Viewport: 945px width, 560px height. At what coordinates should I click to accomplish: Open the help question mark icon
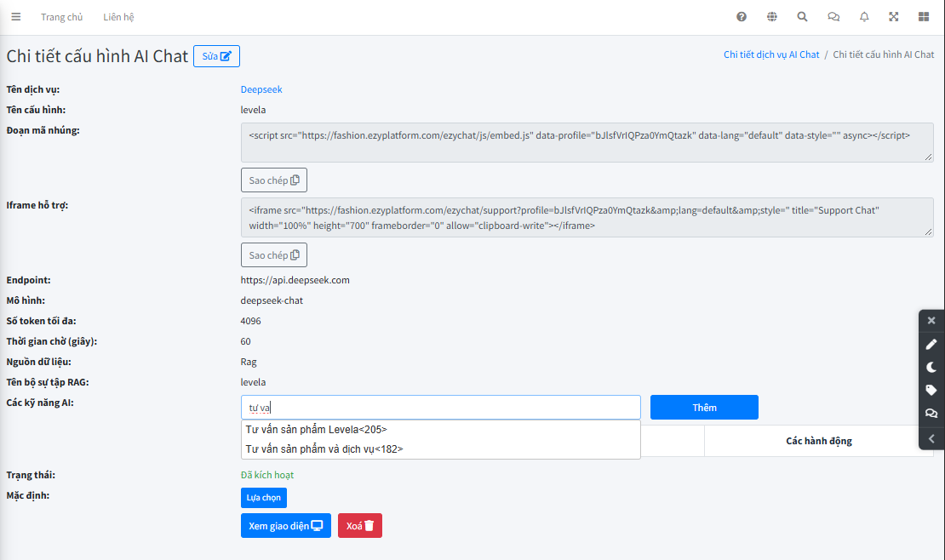pyautogui.click(x=742, y=17)
